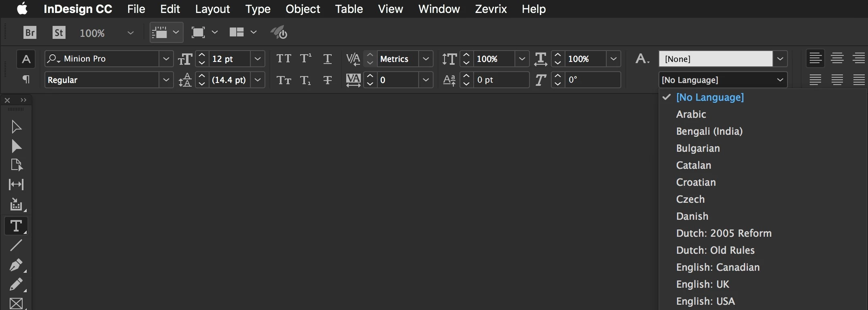Open Screen Mode dropdown
This screenshot has height=310, width=868.
point(215,32)
